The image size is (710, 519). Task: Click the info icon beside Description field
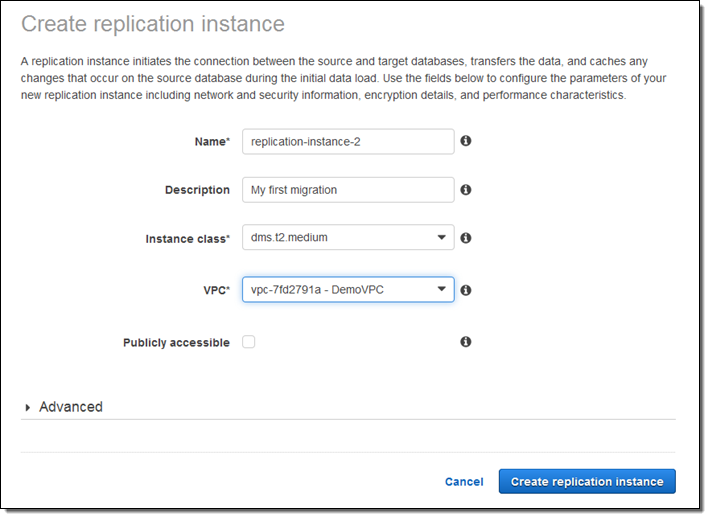coord(466,189)
